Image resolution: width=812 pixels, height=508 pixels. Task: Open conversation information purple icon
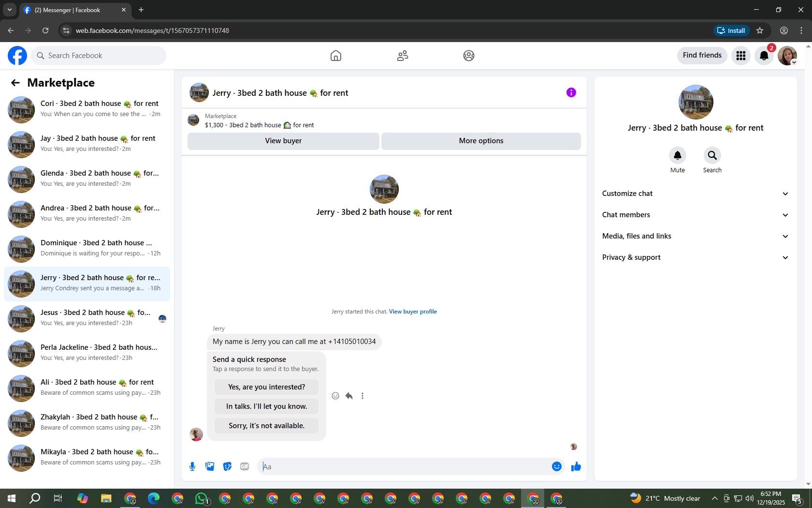point(571,92)
